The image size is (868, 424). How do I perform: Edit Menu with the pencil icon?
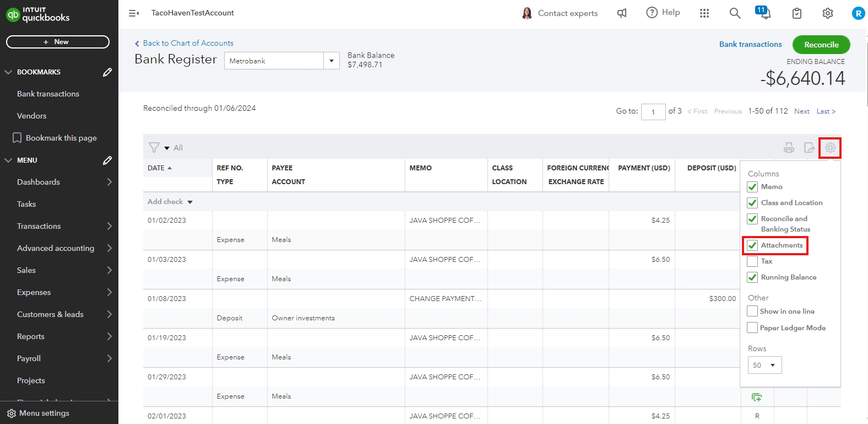[107, 160]
